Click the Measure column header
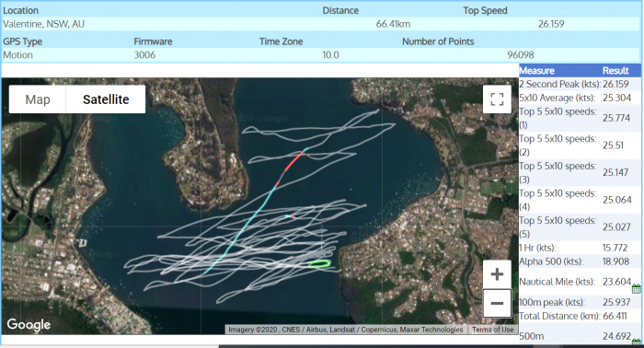This screenshot has width=644, height=348. (536, 71)
